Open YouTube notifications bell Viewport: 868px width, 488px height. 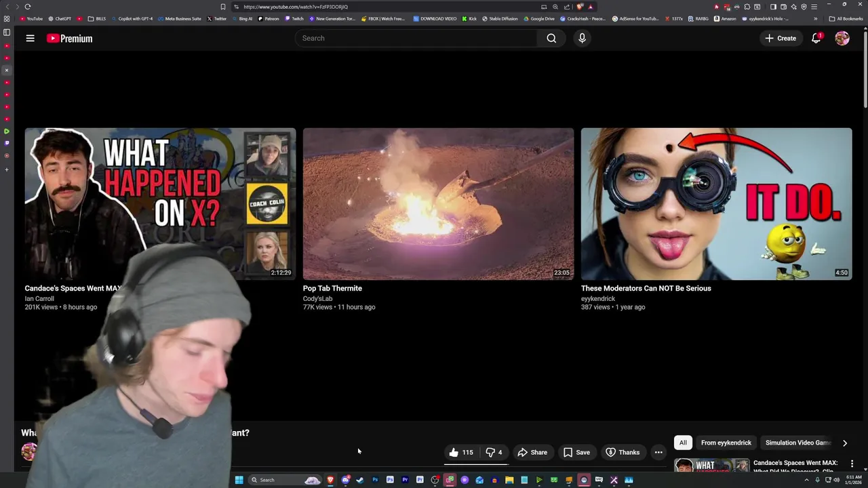(x=816, y=39)
